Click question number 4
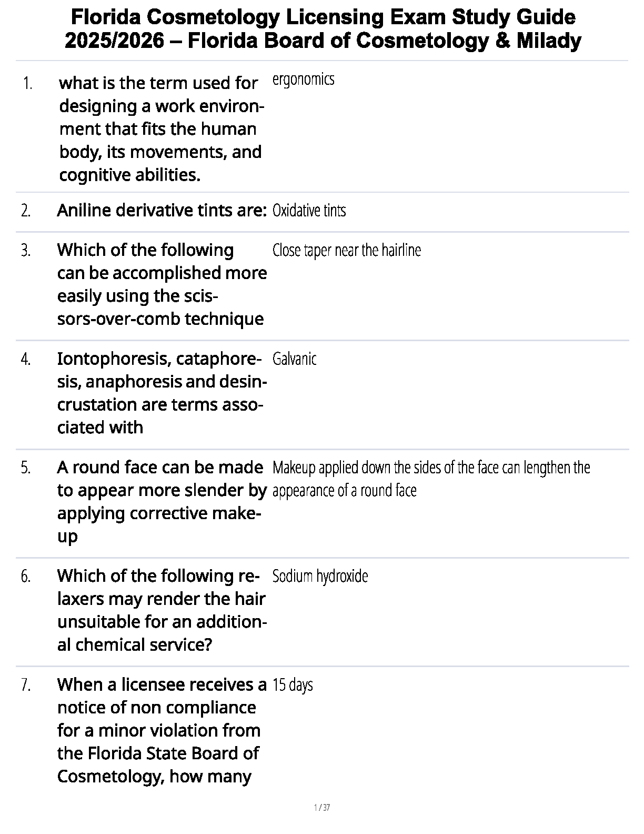The image size is (644, 834). pos(26,359)
